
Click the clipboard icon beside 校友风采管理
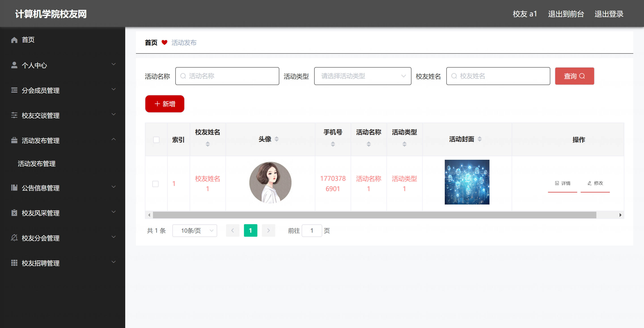(x=14, y=213)
